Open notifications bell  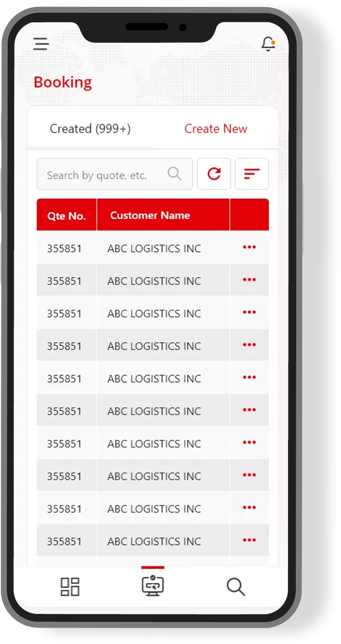tap(268, 44)
